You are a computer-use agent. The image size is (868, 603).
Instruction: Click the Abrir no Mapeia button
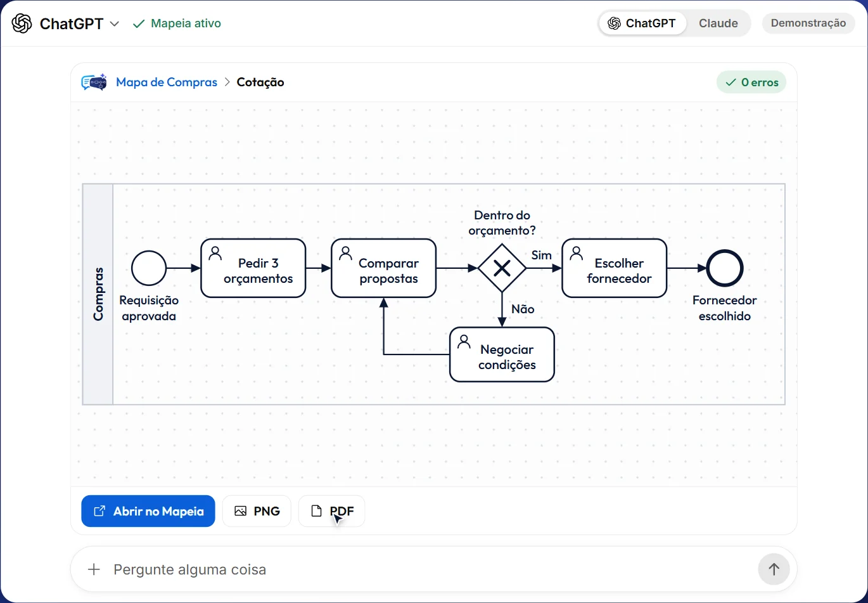[148, 511]
